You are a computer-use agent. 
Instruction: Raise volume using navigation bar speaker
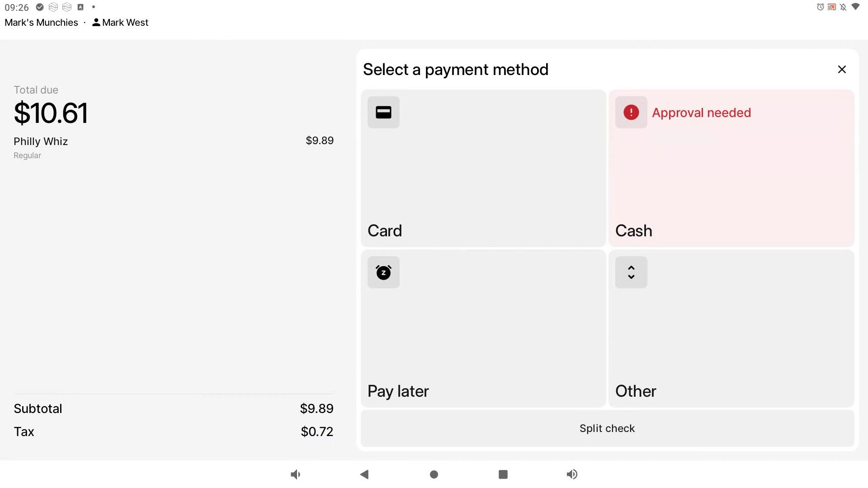click(x=572, y=474)
